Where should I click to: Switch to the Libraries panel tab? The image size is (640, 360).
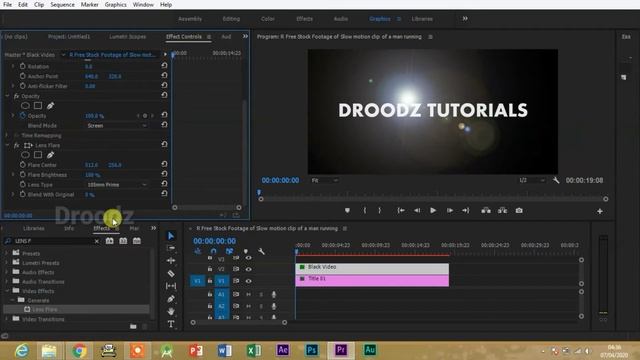tap(33, 228)
